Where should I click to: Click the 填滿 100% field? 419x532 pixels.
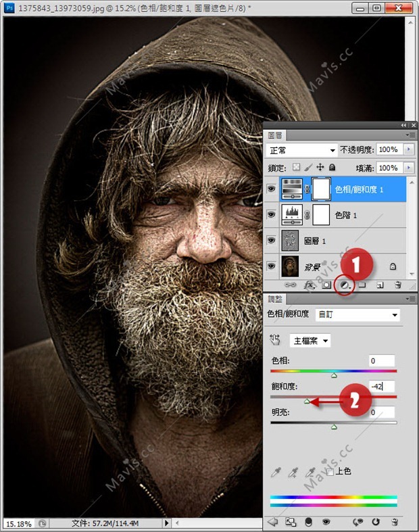[389, 168]
